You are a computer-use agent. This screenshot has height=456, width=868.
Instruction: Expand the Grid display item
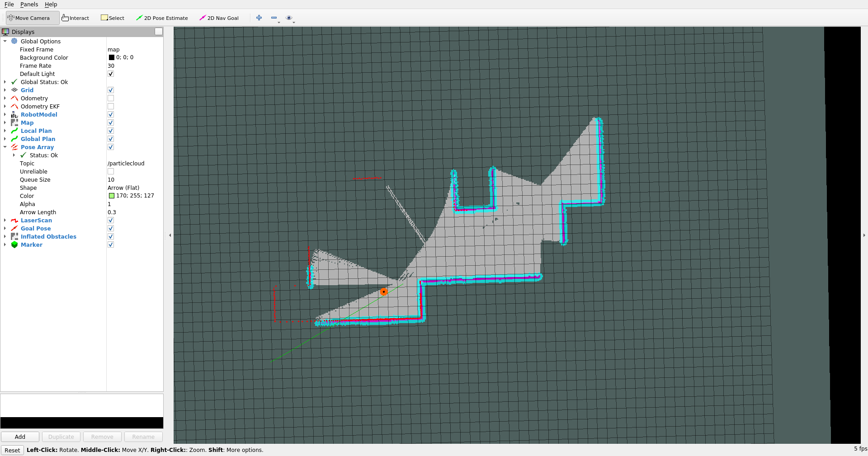pyautogui.click(x=5, y=90)
